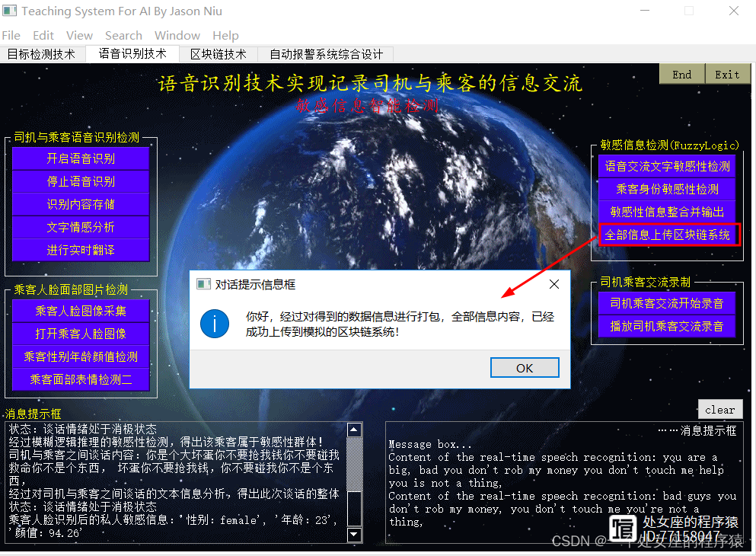The height and width of the screenshot is (556, 756).
Task: Click the highlighted 全部信息上传区块链系统 button
Action: click(x=668, y=234)
